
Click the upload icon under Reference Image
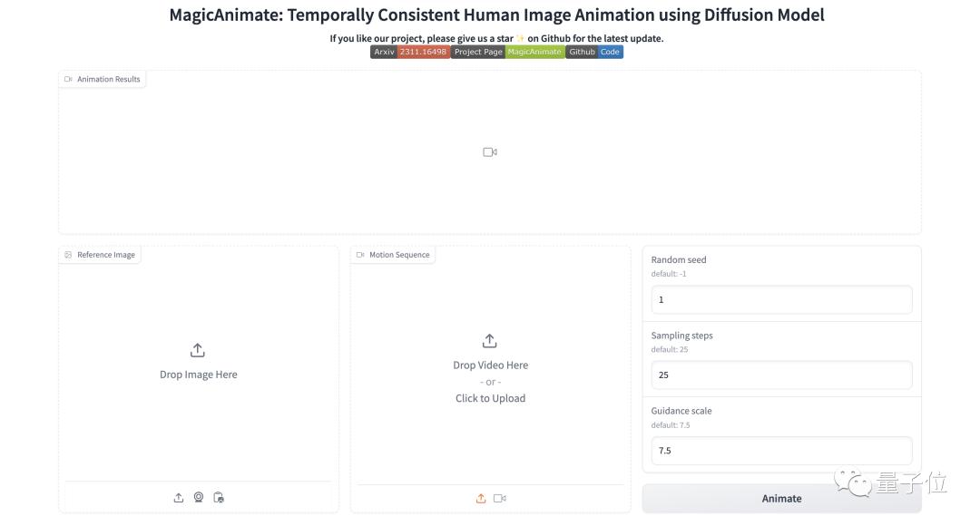click(179, 498)
